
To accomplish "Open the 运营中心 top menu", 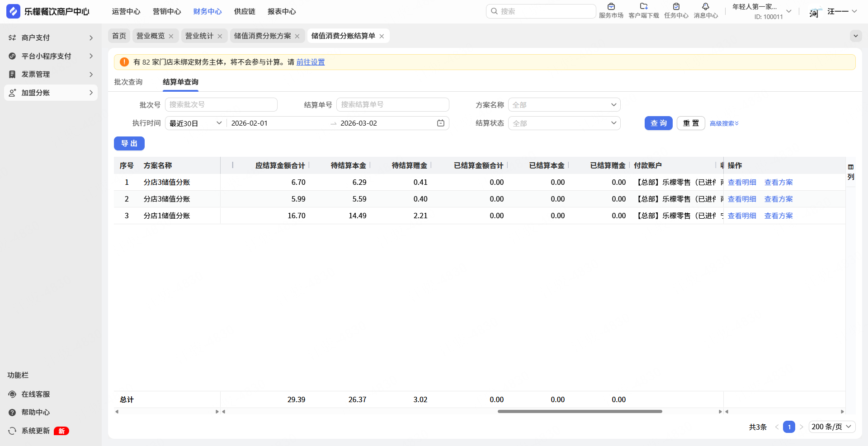I will pyautogui.click(x=126, y=11).
